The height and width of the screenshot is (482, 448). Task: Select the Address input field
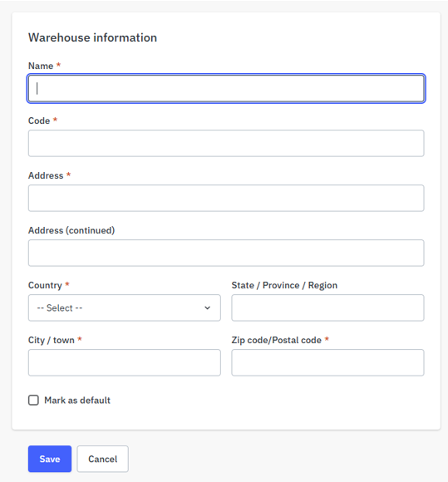click(x=226, y=198)
